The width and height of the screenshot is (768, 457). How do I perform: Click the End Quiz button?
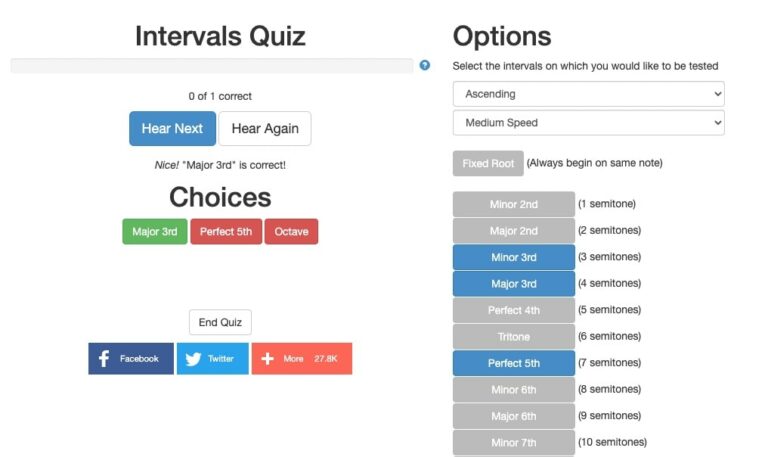[220, 322]
